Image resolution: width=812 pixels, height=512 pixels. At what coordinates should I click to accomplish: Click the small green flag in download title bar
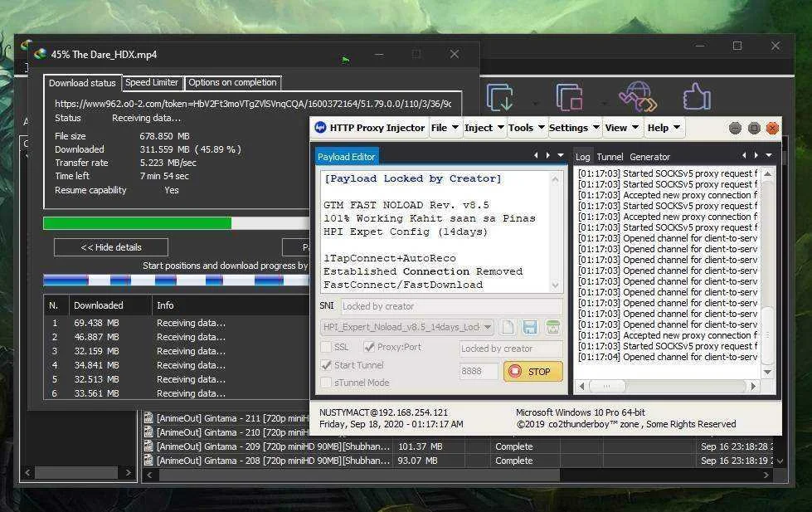point(345,60)
